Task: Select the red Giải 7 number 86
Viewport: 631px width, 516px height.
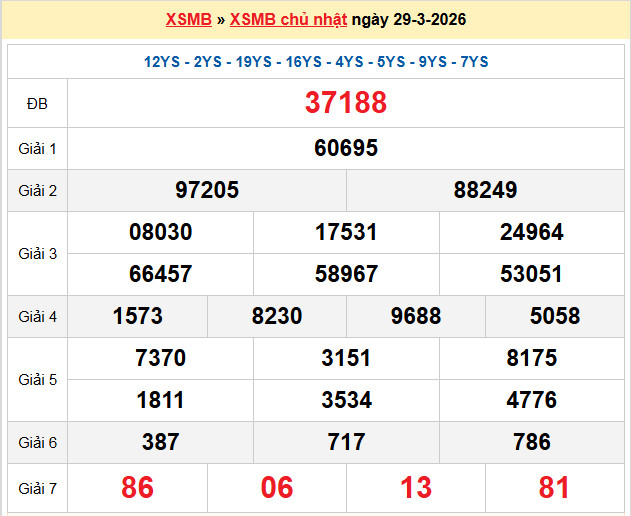Action: pyautogui.click(x=138, y=487)
